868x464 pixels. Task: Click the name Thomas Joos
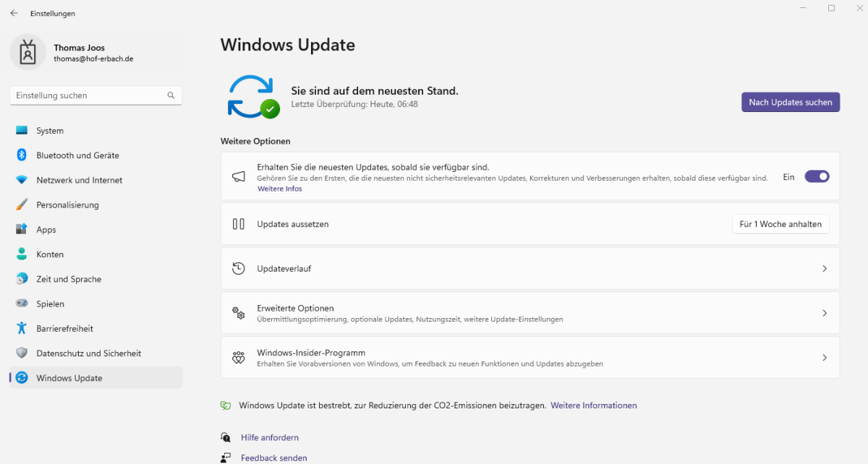point(80,48)
